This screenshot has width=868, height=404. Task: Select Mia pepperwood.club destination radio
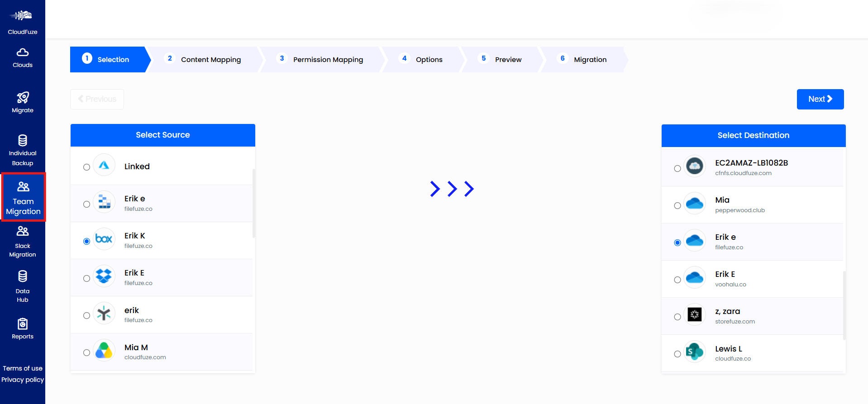point(677,205)
